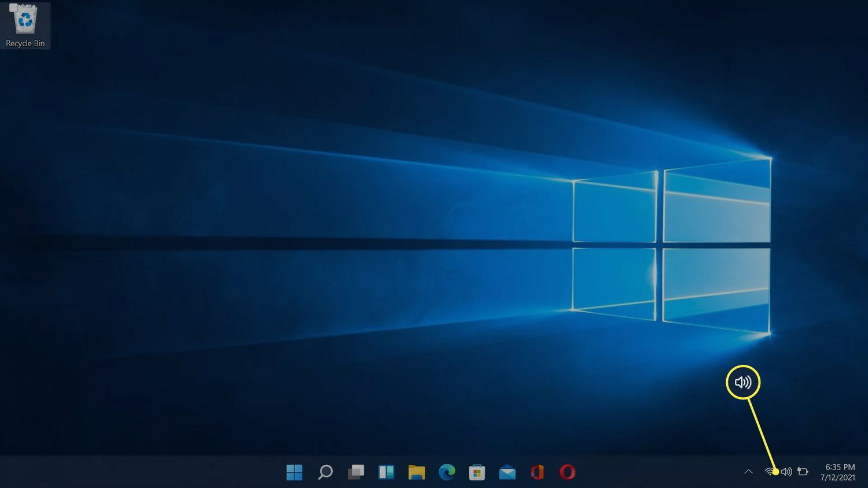Click the speaker volume icon in taskbar
Image resolution: width=868 pixels, height=488 pixels.
click(x=786, y=472)
